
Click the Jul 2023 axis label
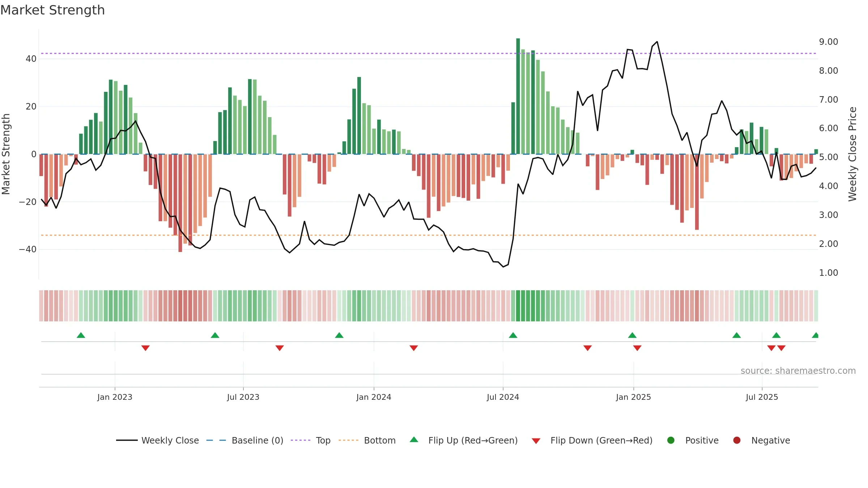tap(243, 397)
